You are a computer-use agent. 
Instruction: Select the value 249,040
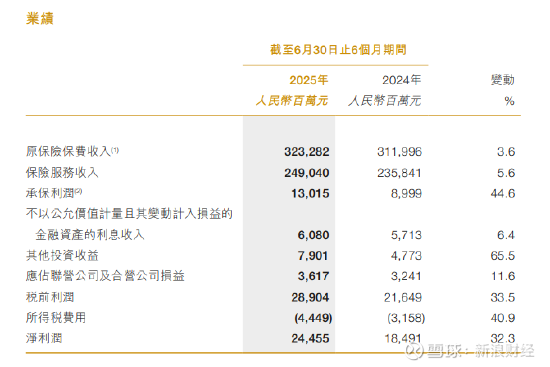[x=307, y=173]
